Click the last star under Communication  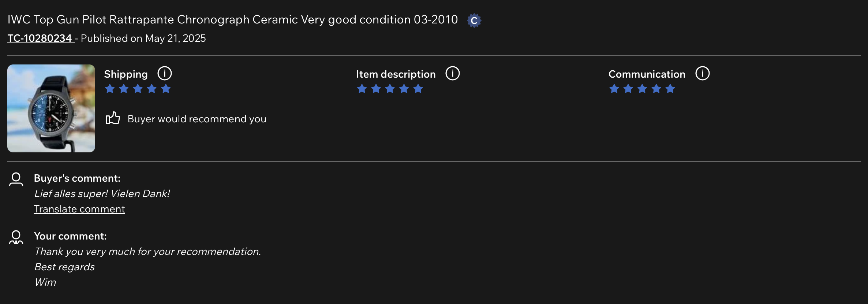[x=670, y=89]
